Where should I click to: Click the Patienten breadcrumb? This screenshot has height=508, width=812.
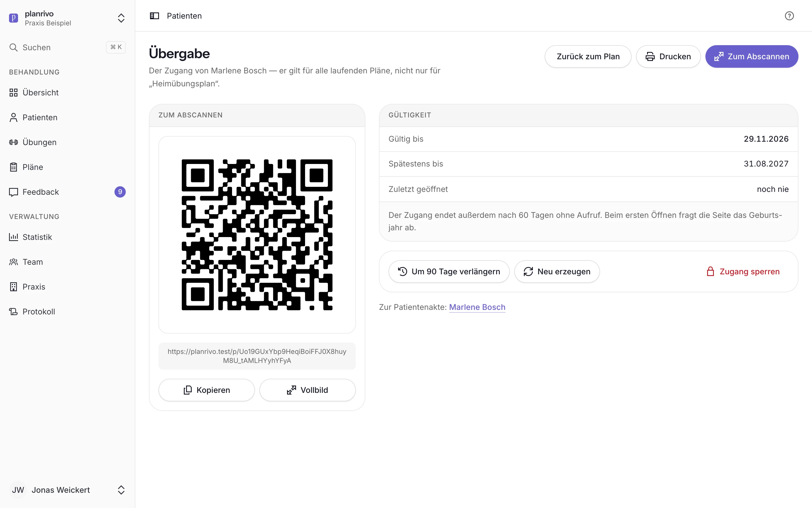coord(184,16)
